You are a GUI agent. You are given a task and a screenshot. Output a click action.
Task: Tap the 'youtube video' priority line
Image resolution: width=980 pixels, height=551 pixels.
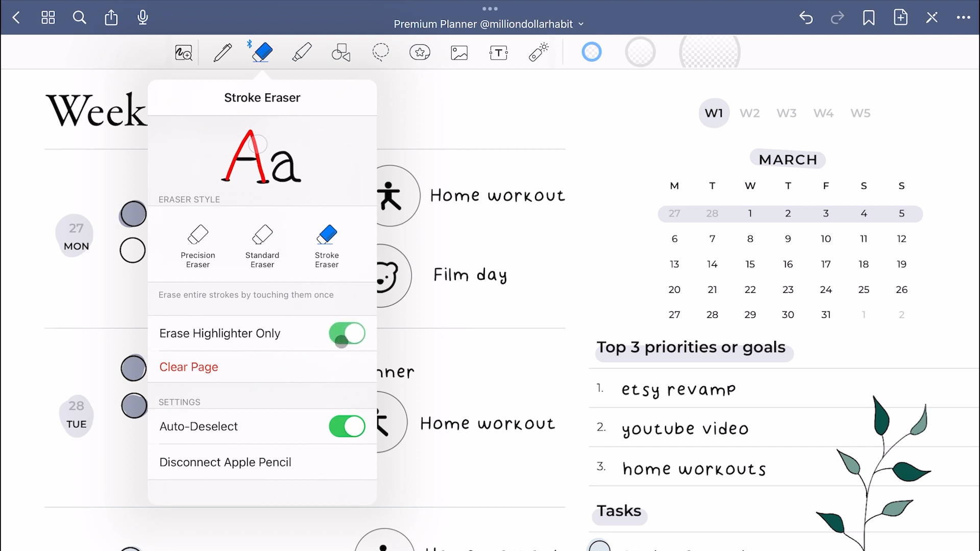click(685, 429)
